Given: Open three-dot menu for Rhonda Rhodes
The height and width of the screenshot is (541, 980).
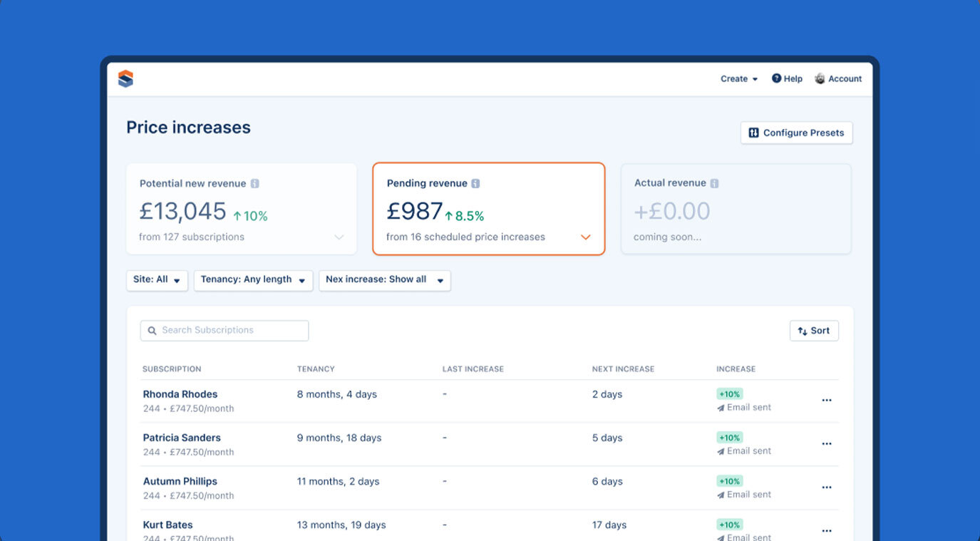Looking at the screenshot, I should click(x=826, y=401).
